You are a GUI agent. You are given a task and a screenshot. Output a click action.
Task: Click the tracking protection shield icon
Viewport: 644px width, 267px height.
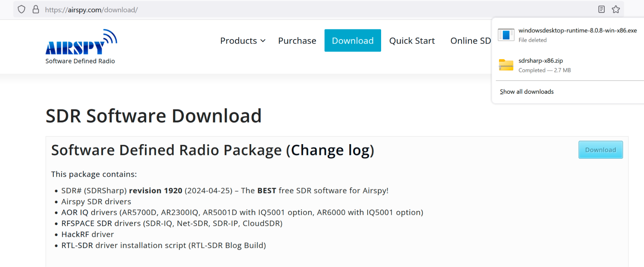21,10
